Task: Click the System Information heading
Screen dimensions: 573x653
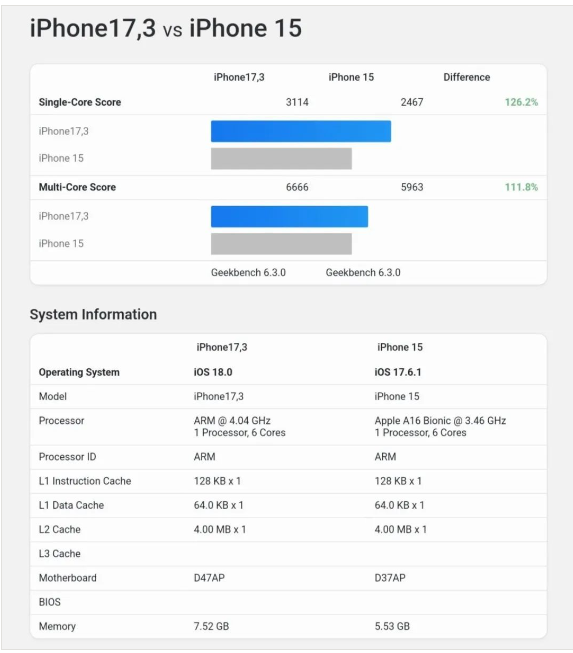Action: (93, 314)
